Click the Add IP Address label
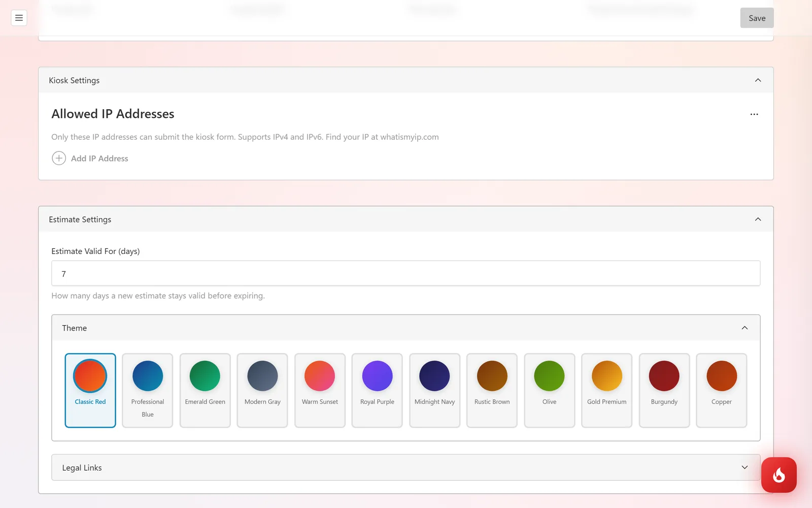Image resolution: width=812 pixels, height=508 pixels. coord(99,158)
